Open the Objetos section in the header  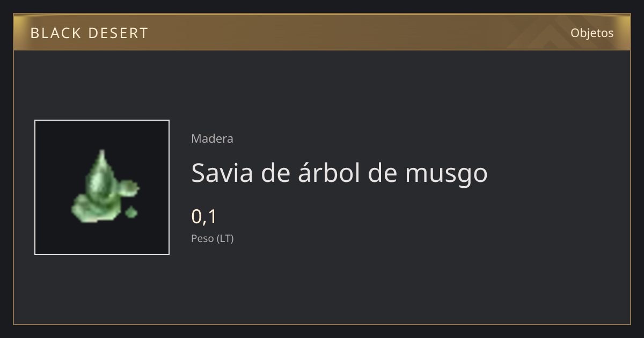click(592, 33)
